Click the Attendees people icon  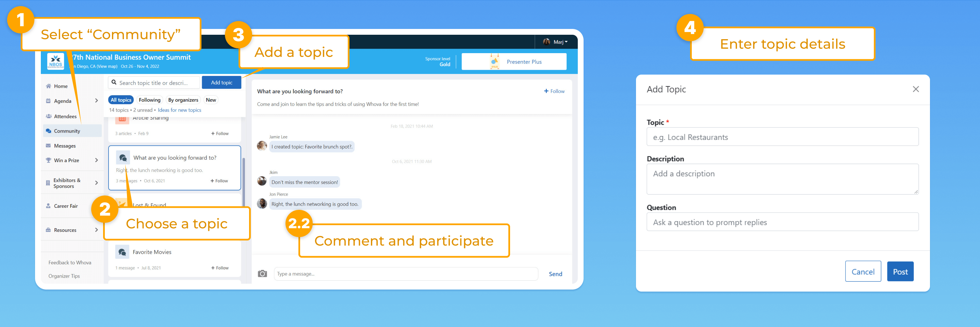coord(48,116)
